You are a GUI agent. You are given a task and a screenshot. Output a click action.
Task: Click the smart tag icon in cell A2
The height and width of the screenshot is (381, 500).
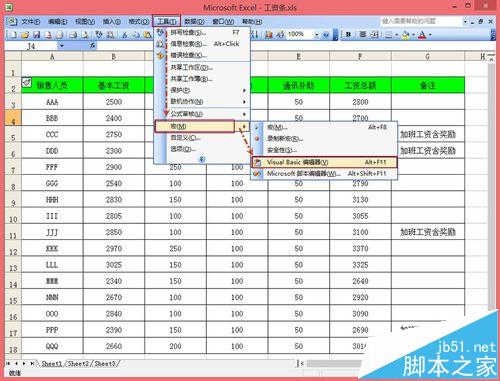coord(27,82)
